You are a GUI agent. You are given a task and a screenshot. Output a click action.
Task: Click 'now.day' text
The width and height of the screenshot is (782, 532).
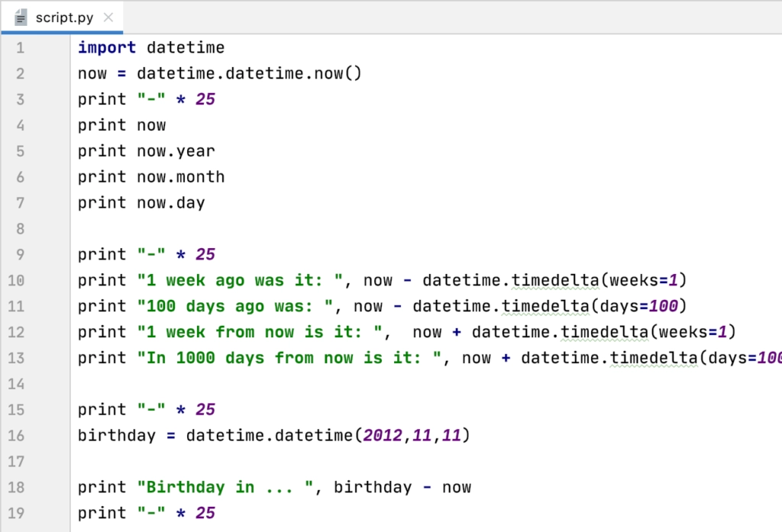[171, 203]
